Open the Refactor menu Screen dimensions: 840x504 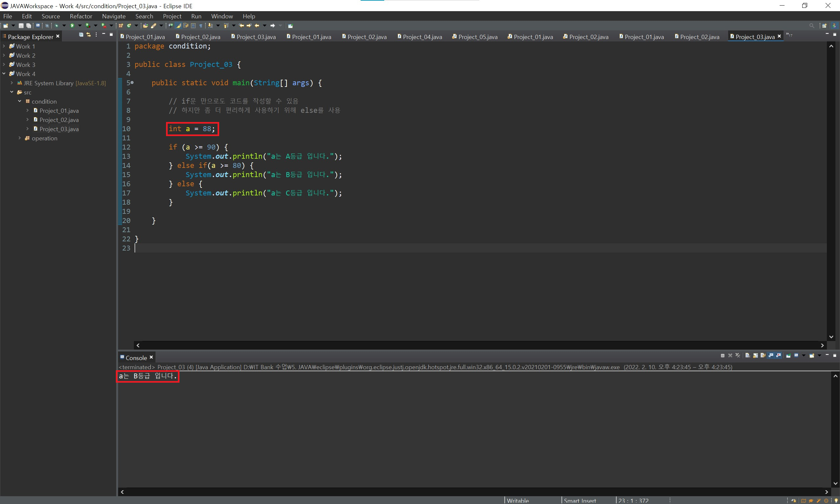(81, 16)
